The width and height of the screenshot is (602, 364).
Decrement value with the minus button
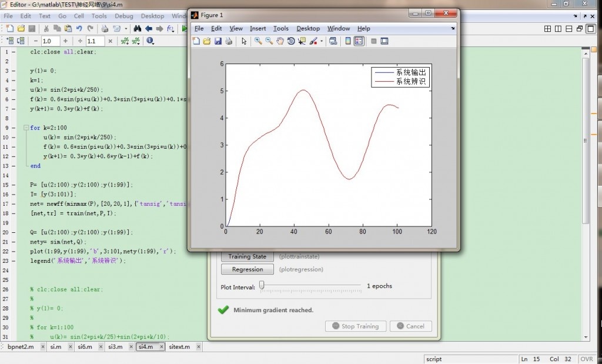click(x=36, y=41)
